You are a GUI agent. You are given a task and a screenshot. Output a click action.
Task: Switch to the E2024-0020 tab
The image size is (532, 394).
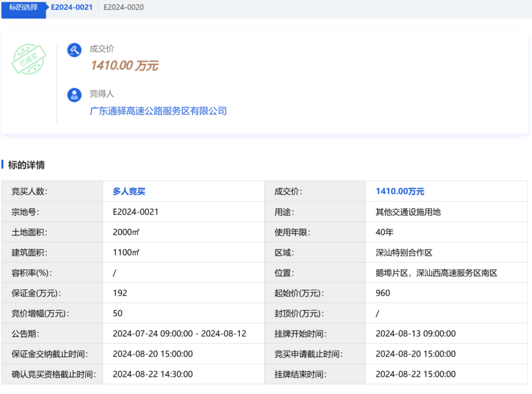(x=124, y=7)
